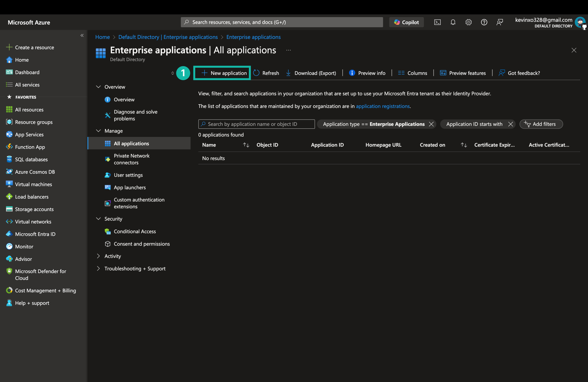Viewport: 588px width, 382px height.
Task: Collapse the left portal sidebar
Action: (x=82, y=35)
